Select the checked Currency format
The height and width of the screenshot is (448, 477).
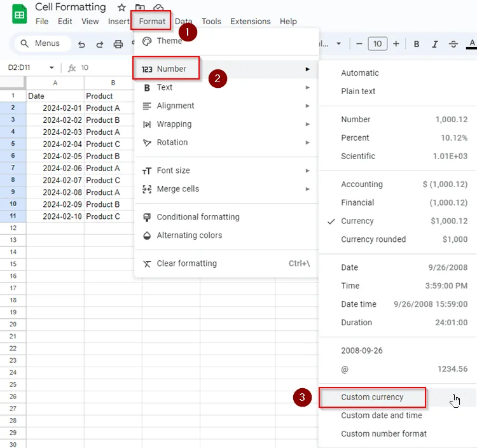pyautogui.click(x=398, y=221)
